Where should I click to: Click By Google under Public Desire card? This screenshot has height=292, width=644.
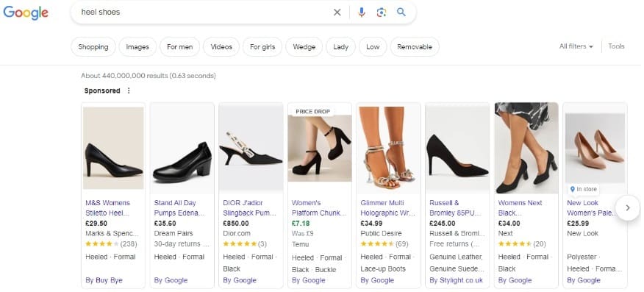pyautogui.click(x=377, y=280)
